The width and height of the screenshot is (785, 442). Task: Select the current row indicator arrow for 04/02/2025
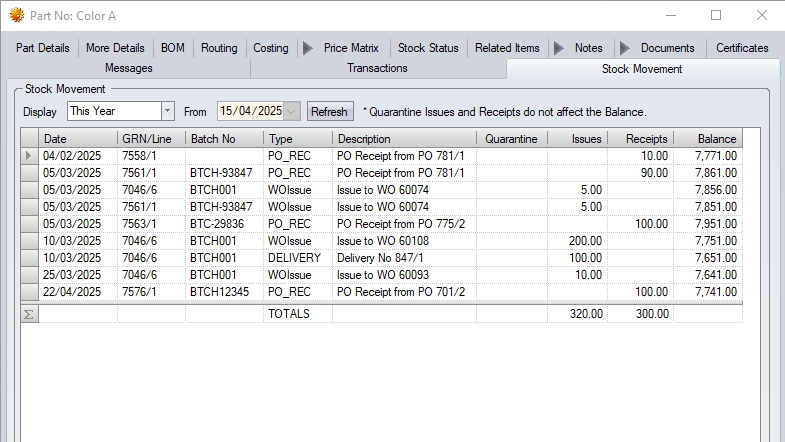pos(29,156)
